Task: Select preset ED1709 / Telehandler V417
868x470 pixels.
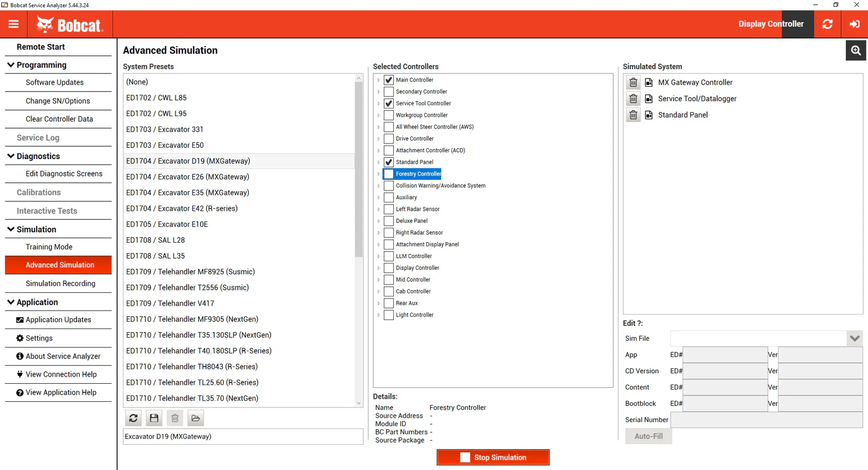Action: point(239,304)
